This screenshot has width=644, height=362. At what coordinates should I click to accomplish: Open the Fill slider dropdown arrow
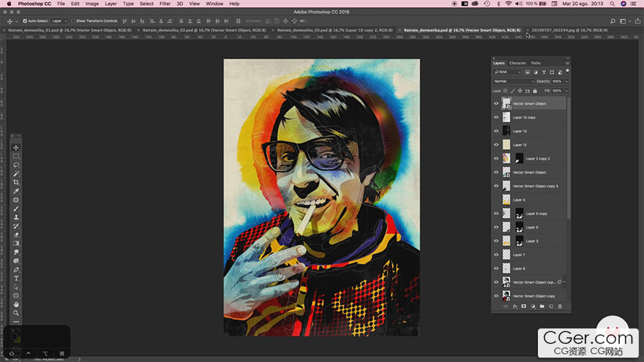tap(566, 91)
